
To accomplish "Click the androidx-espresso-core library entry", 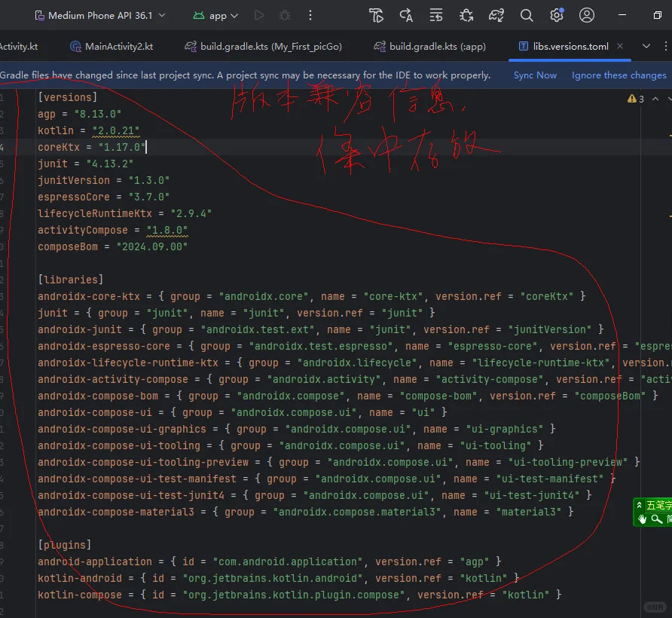I will tap(354, 346).
